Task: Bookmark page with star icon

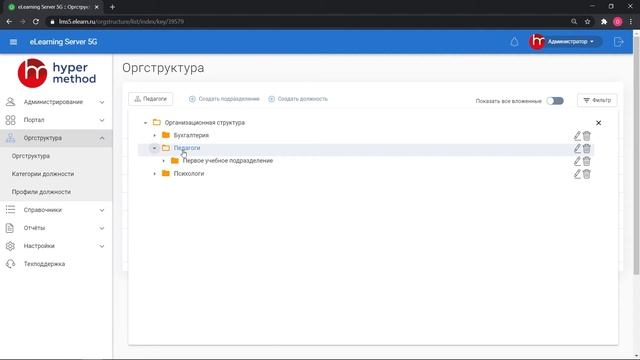Action: click(587, 21)
